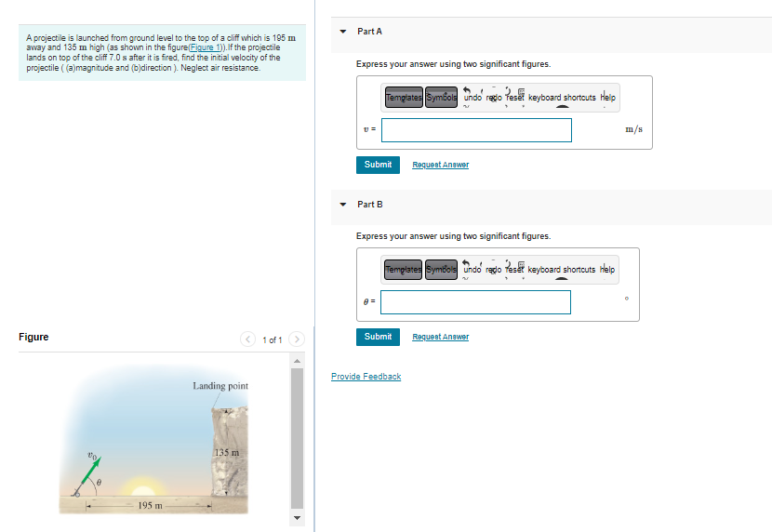Click the 'm/s' unit label
This screenshot has height=532, width=772.
633,129
